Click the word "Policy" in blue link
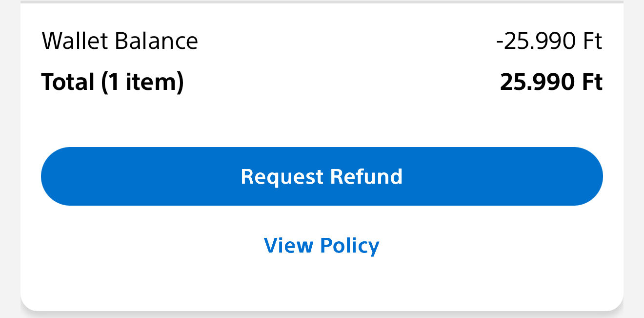Screen dimensions: 644x318 point(350,246)
